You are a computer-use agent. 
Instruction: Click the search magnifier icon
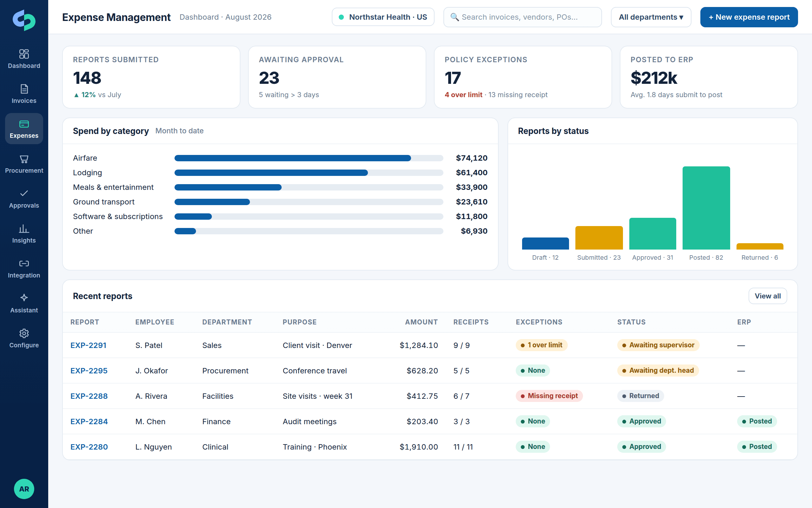(454, 17)
